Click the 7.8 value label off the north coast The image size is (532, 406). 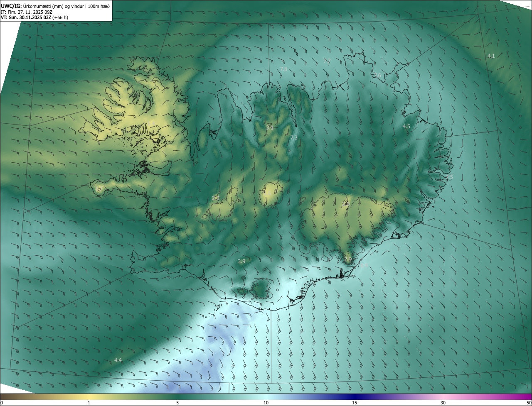coord(283,69)
